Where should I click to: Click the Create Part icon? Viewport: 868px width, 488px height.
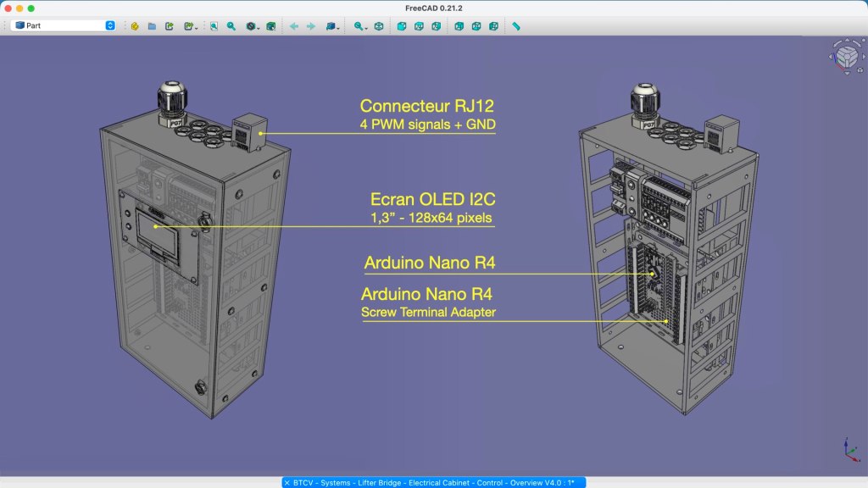135,26
